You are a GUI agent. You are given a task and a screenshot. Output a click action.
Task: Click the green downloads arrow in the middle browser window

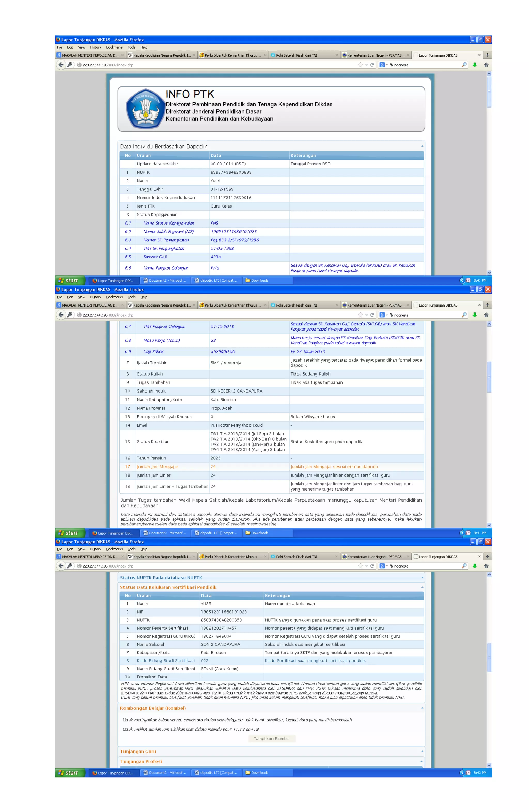point(474,315)
